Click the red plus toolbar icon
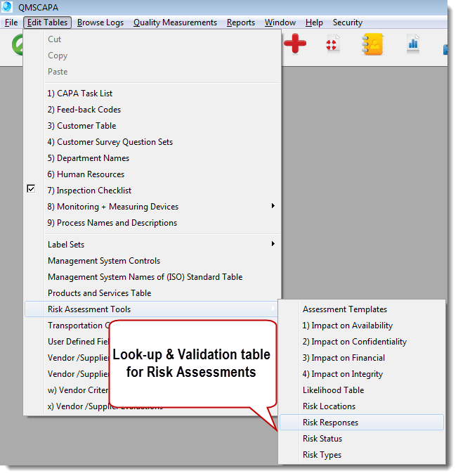Viewport: 458px width, 476px height. click(x=295, y=45)
